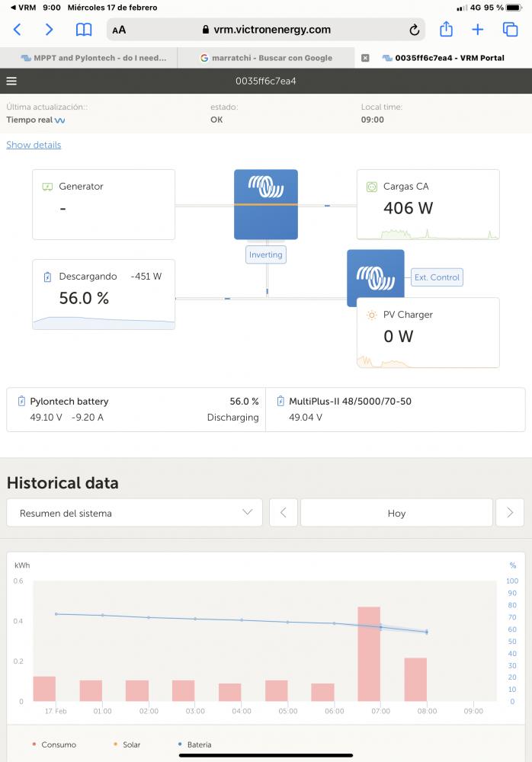532x762 pixels.
Task: Open the Generator card
Action: click(x=104, y=204)
